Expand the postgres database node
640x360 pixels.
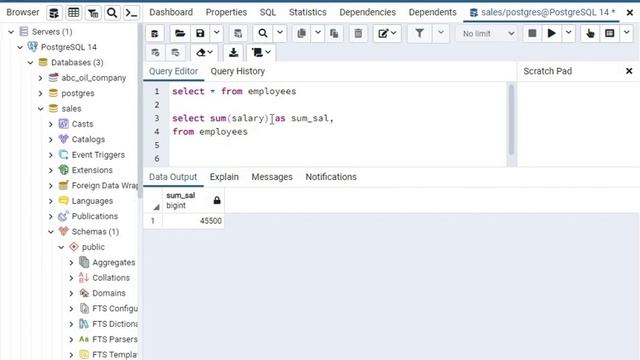[40, 93]
